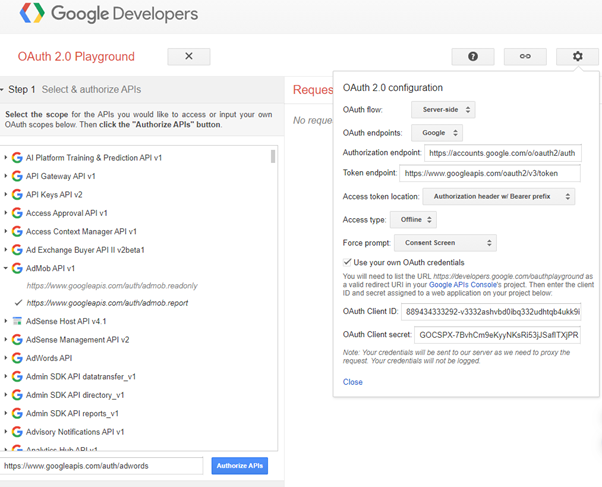Click the OAuth Client secret field

(x=498, y=335)
